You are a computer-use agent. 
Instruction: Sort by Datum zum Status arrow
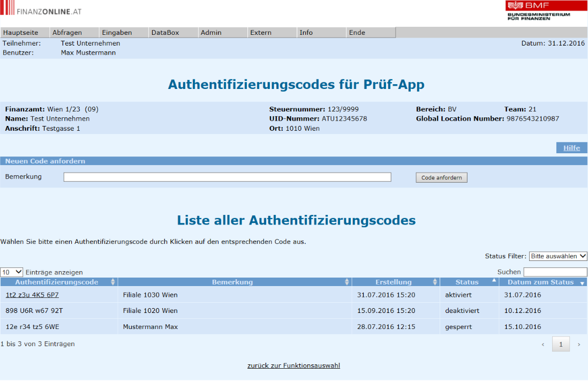click(x=582, y=283)
